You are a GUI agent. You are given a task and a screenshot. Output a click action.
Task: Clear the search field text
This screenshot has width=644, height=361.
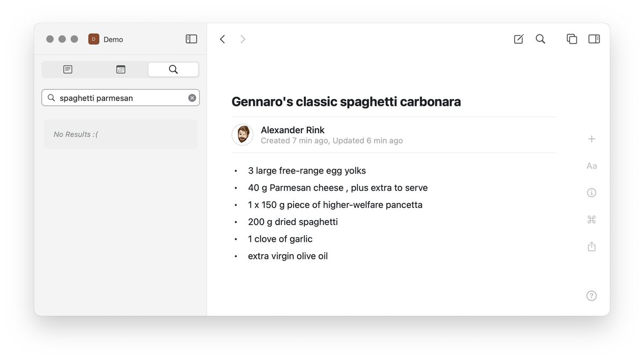[x=192, y=98]
